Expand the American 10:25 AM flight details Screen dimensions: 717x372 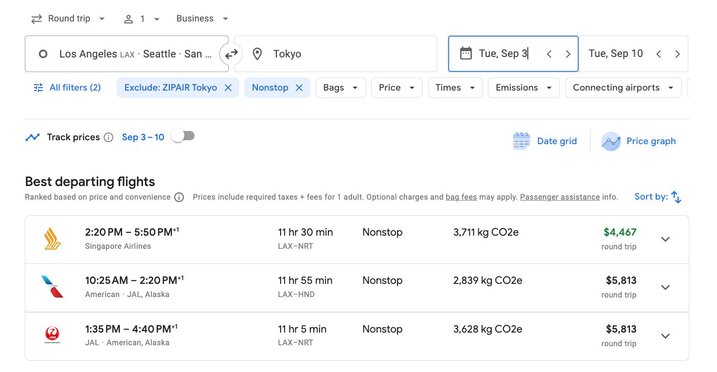pyautogui.click(x=665, y=287)
